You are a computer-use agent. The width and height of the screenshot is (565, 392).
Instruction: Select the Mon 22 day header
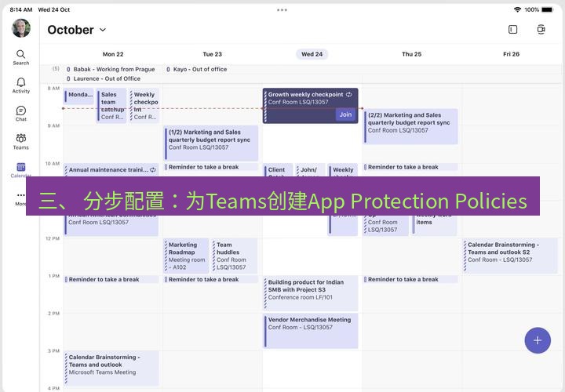click(x=113, y=54)
